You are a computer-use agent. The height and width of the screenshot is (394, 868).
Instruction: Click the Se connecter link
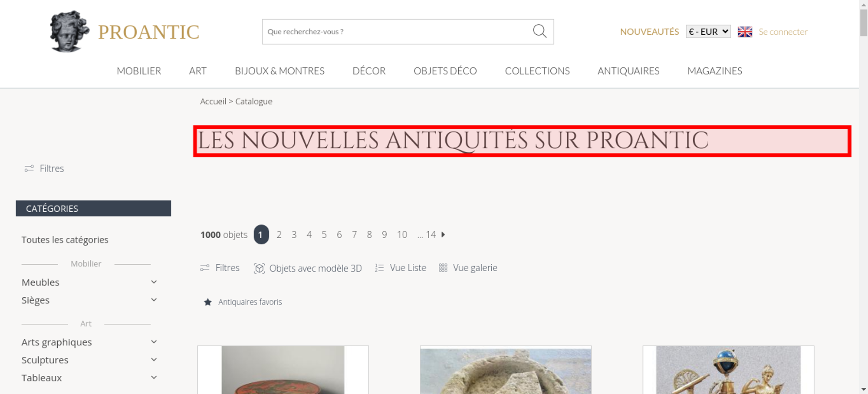tap(783, 32)
